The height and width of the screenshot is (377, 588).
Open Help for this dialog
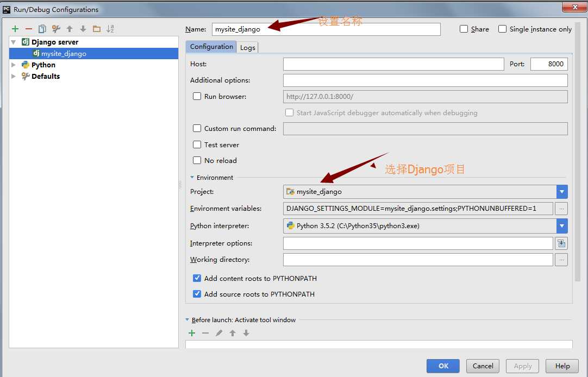[562, 366]
